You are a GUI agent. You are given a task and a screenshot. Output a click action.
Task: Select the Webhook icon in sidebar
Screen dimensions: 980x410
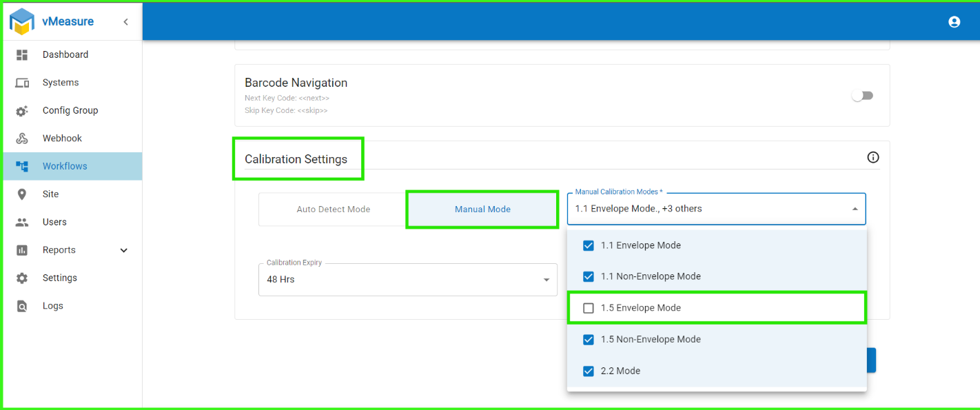(22, 139)
